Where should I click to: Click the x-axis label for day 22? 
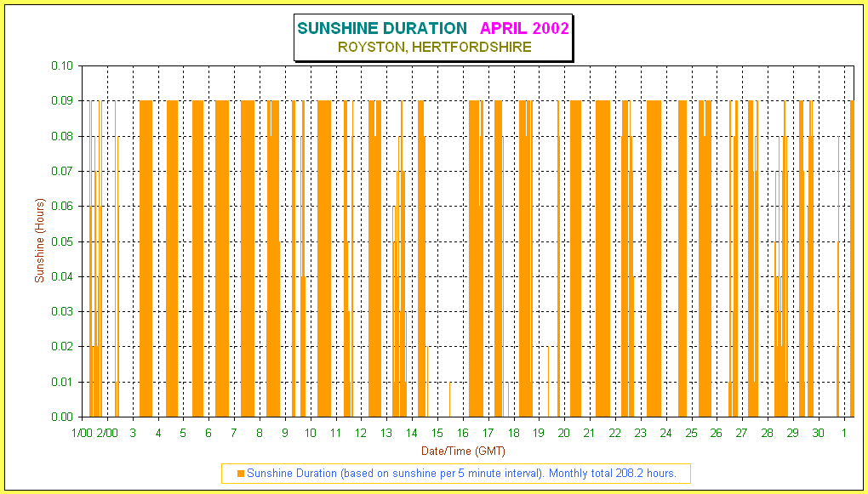coord(615,433)
